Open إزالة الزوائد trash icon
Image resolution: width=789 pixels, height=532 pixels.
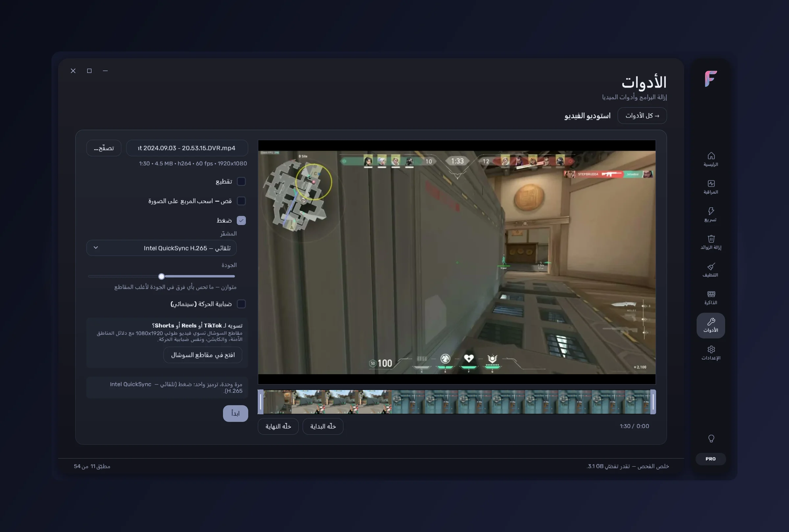(711, 239)
